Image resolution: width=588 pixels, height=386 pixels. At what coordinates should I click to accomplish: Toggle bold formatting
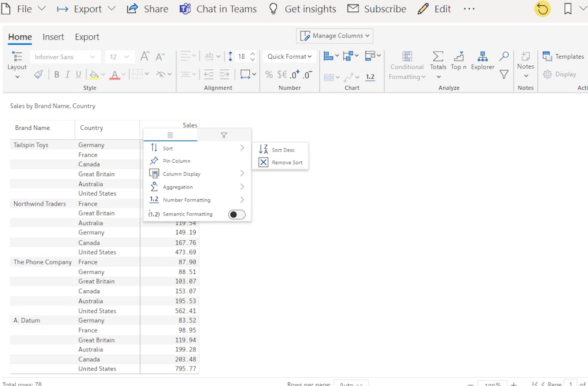pos(56,75)
